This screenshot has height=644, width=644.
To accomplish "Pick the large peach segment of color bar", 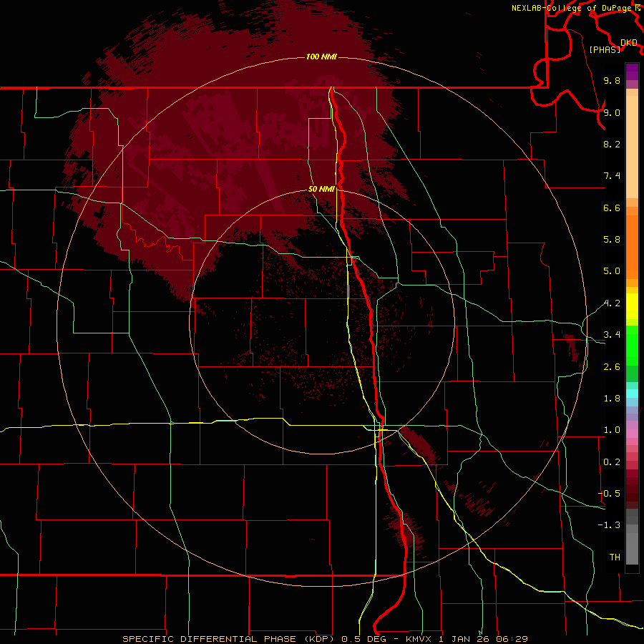I will (632, 147).
